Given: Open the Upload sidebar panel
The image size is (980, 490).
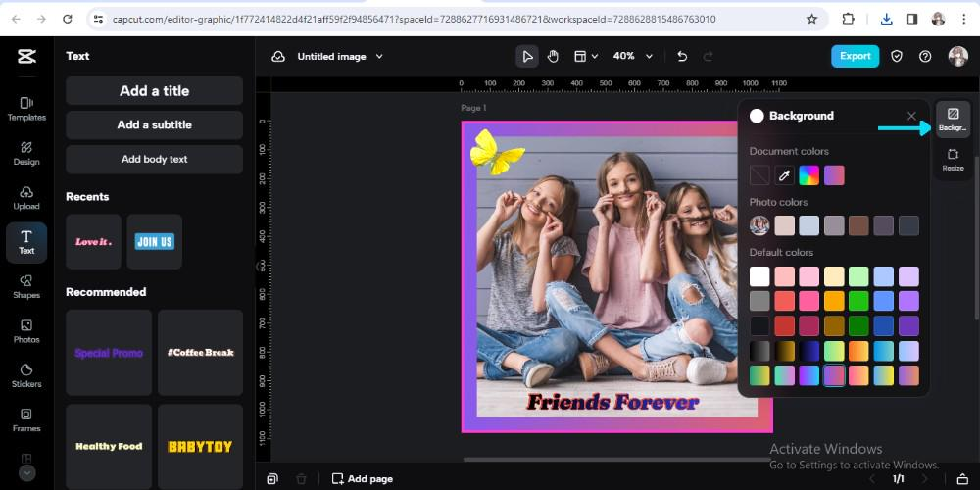Looking at the screenshot, I should click(x=26, y=198).
